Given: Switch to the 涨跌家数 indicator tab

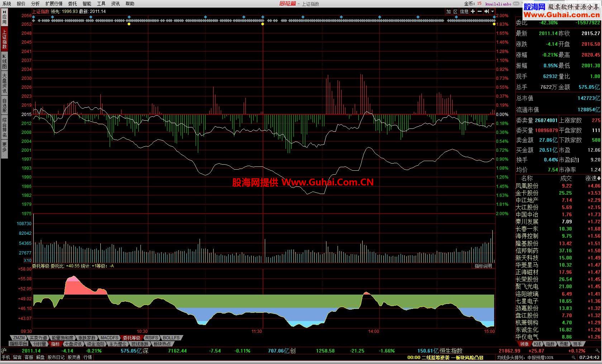Looking at the screenshot, I should click(87, 338).
